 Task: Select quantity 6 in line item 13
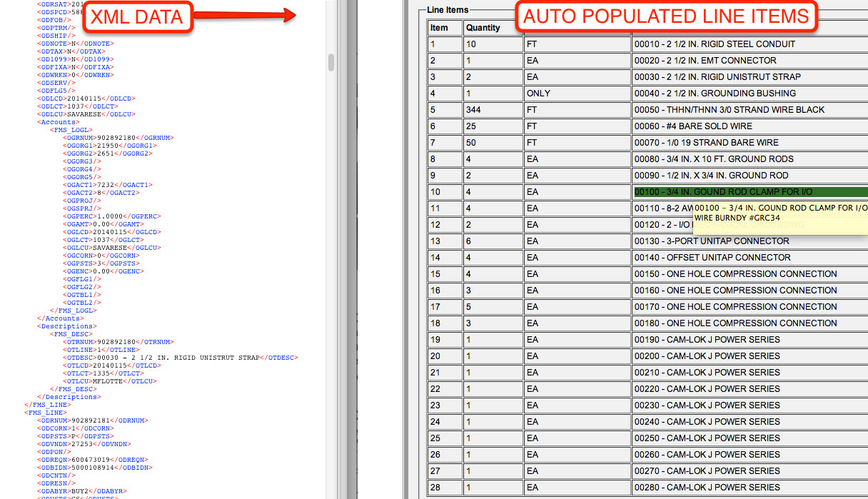click(493, 241)
